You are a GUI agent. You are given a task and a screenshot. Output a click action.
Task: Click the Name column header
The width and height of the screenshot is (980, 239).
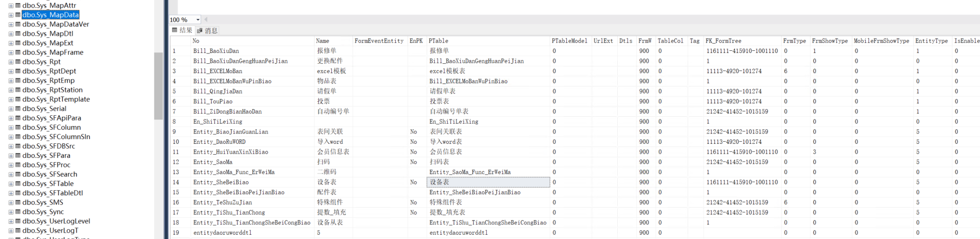click(x=334, y=41)
